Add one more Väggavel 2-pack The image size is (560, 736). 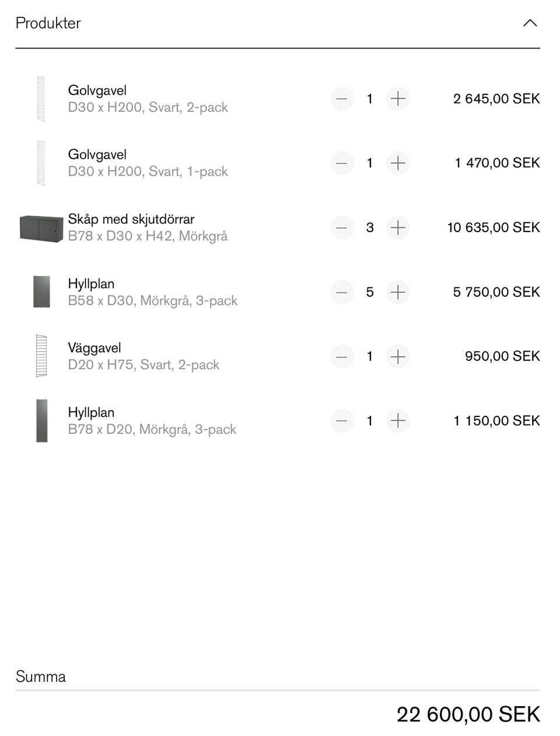(398, 356)
